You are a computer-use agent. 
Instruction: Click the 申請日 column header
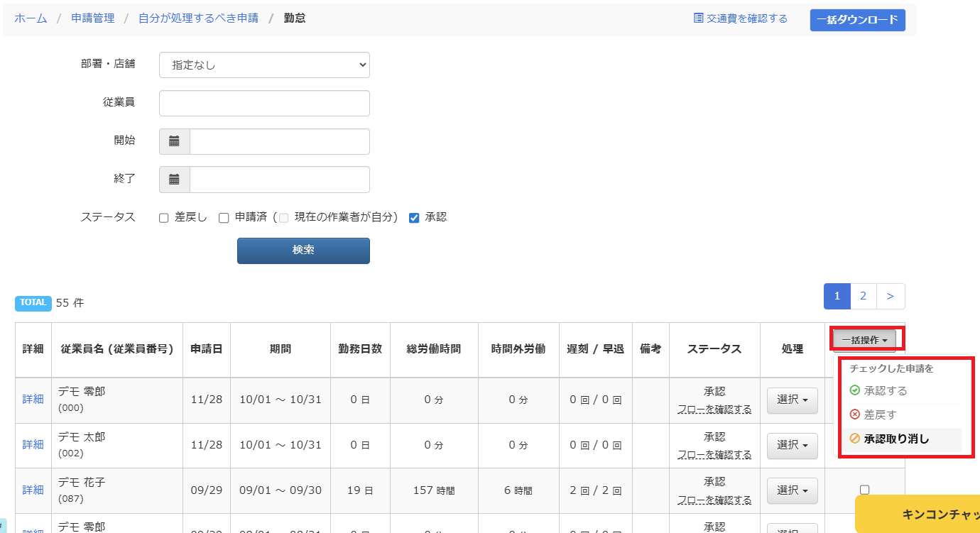pyautogui.click(x=207, y=349)
